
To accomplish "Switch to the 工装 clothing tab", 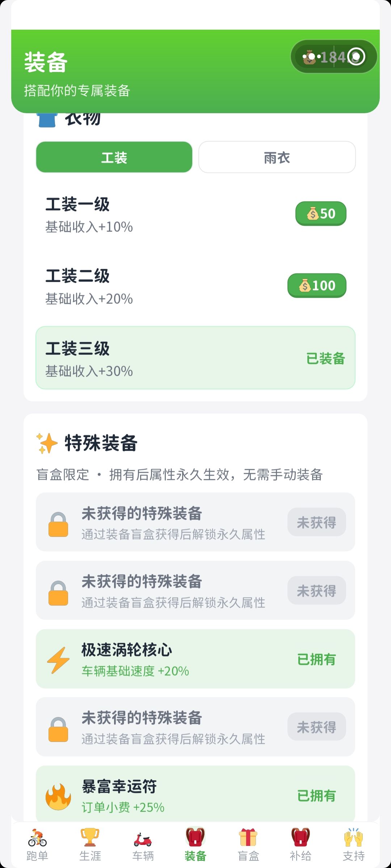I will (114, 157).
